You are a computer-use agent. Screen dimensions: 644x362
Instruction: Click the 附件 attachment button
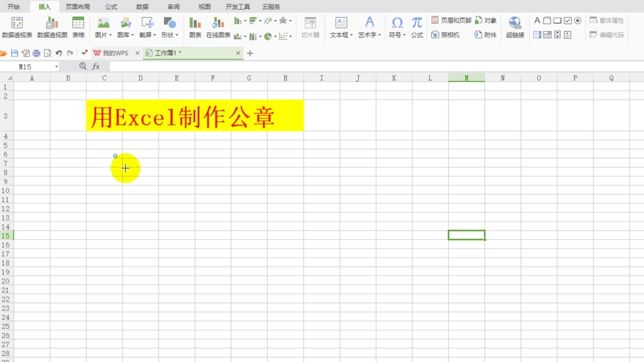coord(486,35)
